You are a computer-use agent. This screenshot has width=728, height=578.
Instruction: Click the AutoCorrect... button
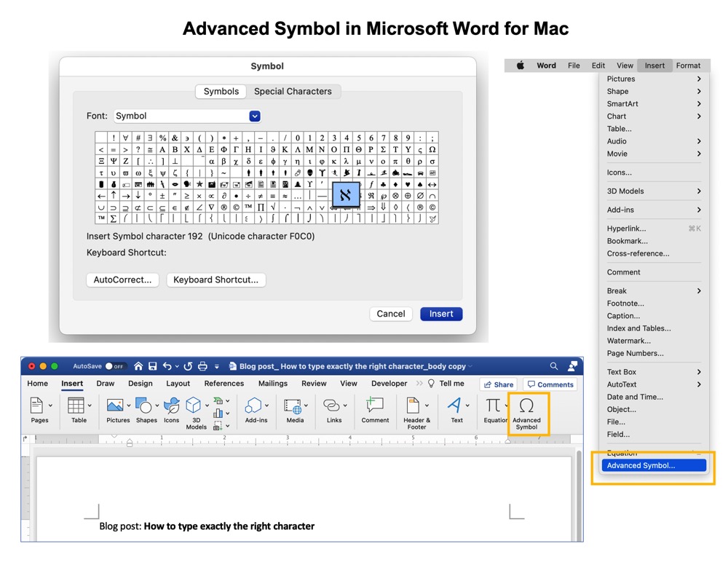[122, 280]
